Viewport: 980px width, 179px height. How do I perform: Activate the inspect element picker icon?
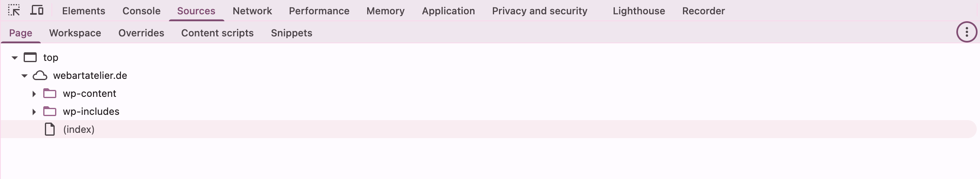14,10
